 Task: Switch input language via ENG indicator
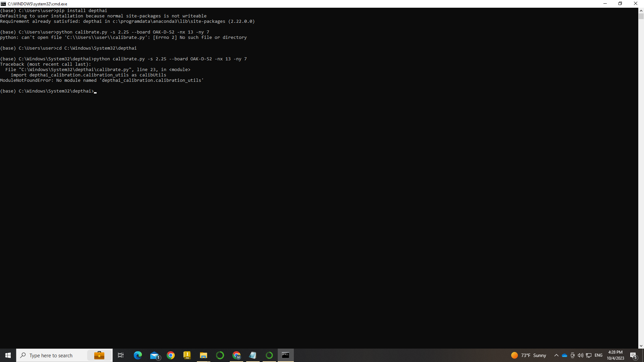point(598,355)
